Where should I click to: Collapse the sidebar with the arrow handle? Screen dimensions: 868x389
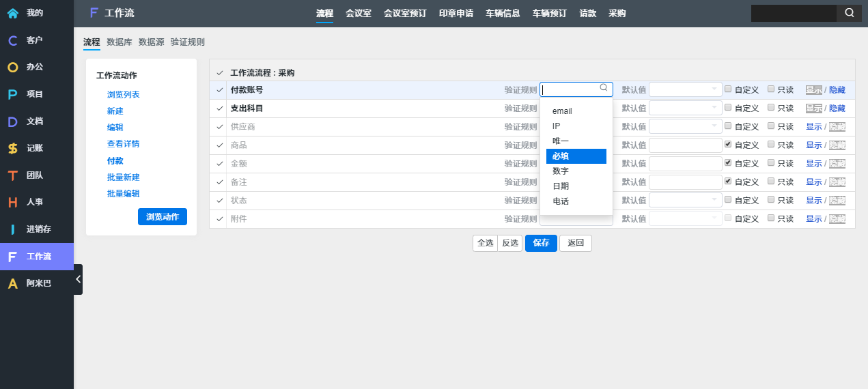[78, 279]
